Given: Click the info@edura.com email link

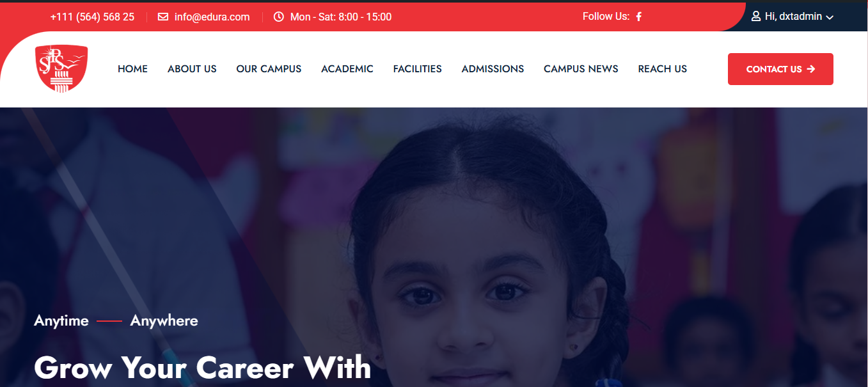Looking at the screenshot, I should tap(212, 17).
